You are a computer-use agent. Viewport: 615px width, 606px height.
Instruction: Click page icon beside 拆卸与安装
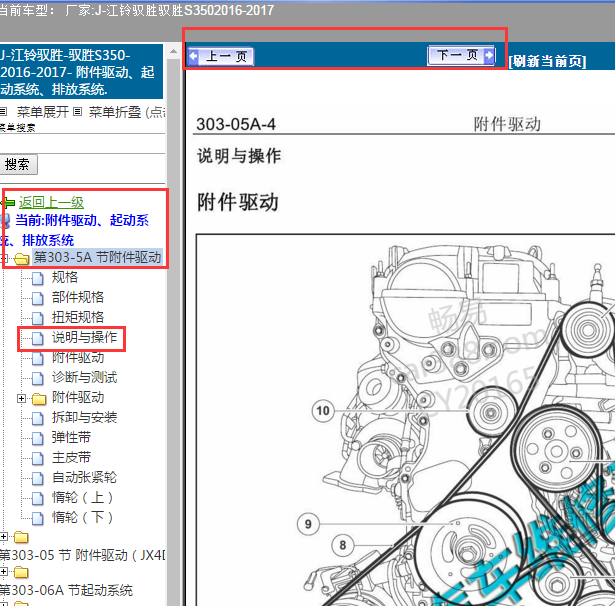coord(38,419)
